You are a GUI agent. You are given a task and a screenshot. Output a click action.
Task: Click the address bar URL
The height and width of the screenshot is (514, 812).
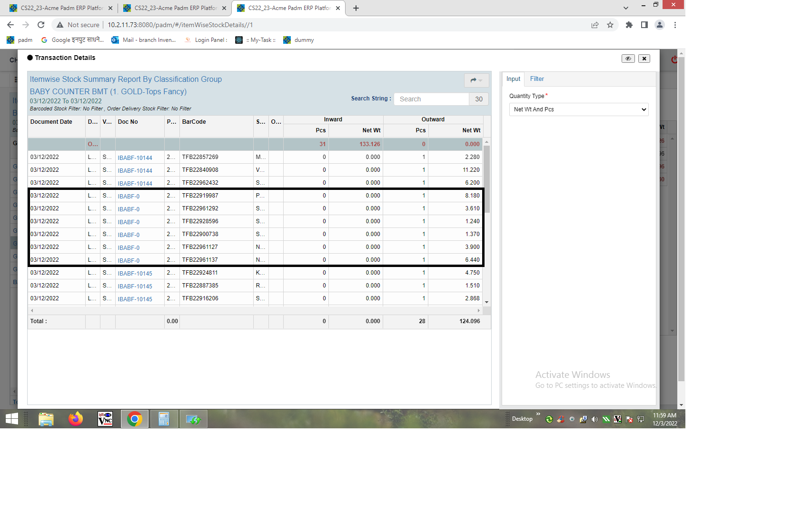pyautogui.click(x=180, y=25)
